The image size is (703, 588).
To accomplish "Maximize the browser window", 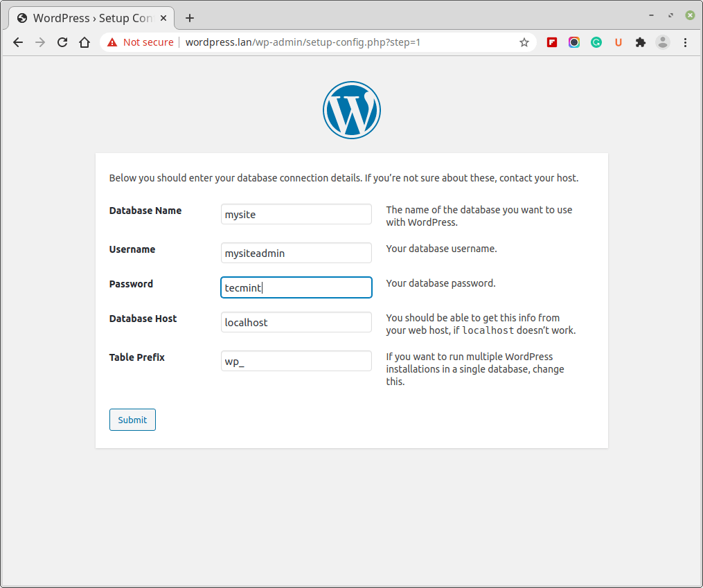I will click(x=670, y=15).
